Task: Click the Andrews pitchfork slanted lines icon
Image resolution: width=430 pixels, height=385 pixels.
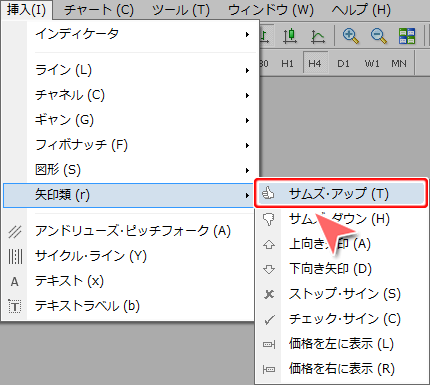Action: [15, 232]
